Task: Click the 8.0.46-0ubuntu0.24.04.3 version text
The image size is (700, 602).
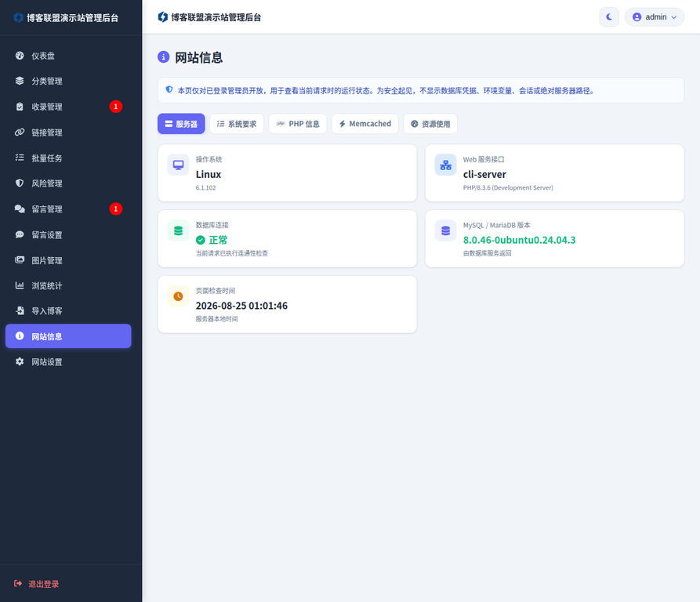Action: click(519, 240)
